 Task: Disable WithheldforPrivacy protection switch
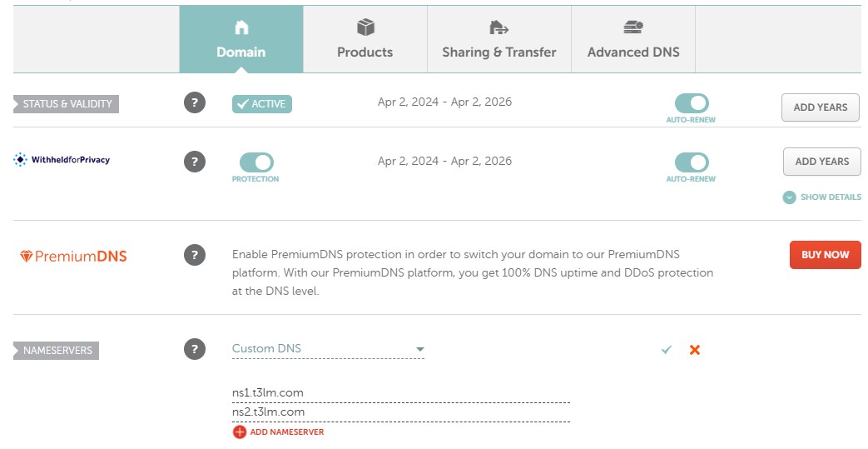coord(255,162)
